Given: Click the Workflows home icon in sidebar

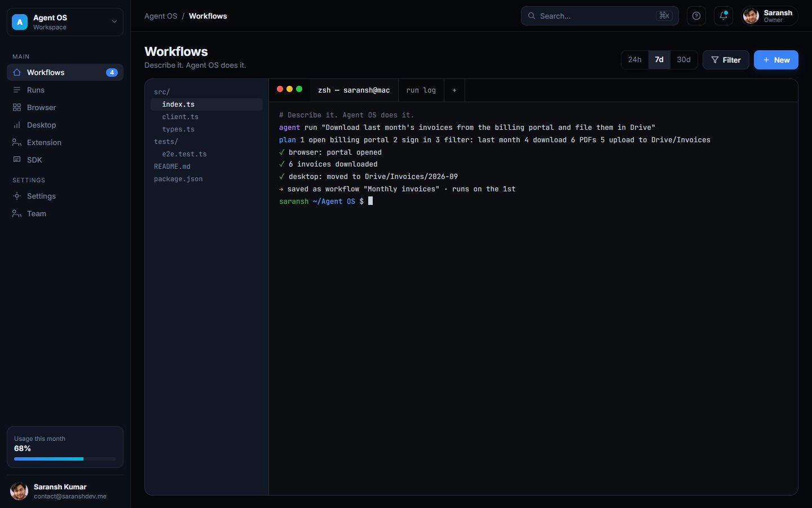Looking at the screenshot, I should tap(17, 72).
